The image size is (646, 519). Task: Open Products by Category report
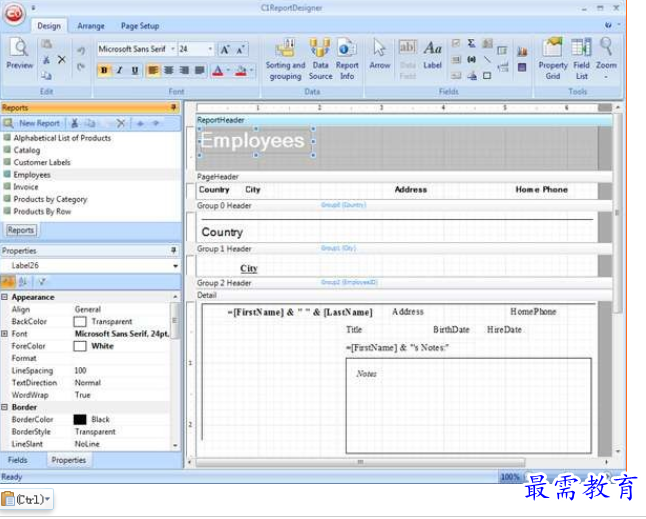[50, 199]
